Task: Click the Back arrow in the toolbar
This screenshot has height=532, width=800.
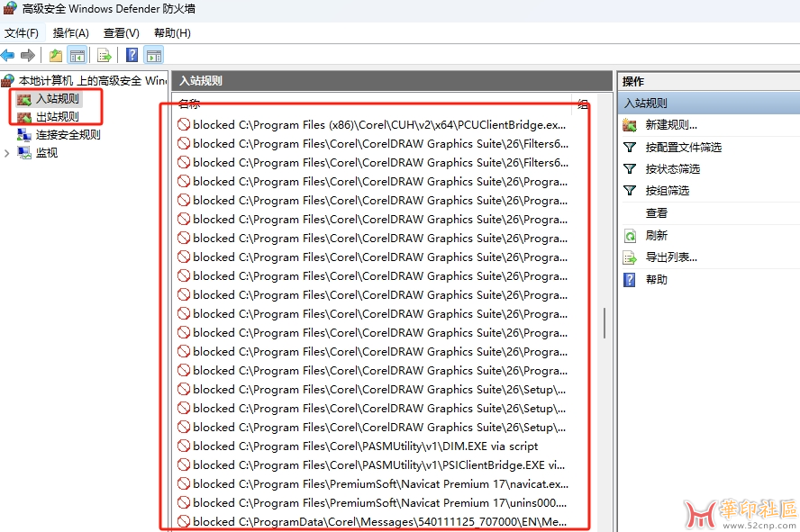Action: tap(7, 55)
